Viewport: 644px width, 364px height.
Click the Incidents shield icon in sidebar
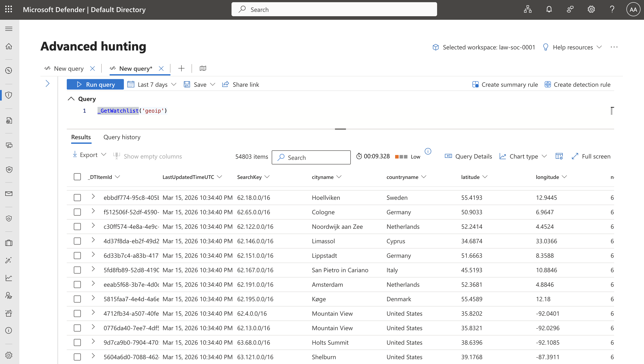pyautogui.click(x=9, y=95)
